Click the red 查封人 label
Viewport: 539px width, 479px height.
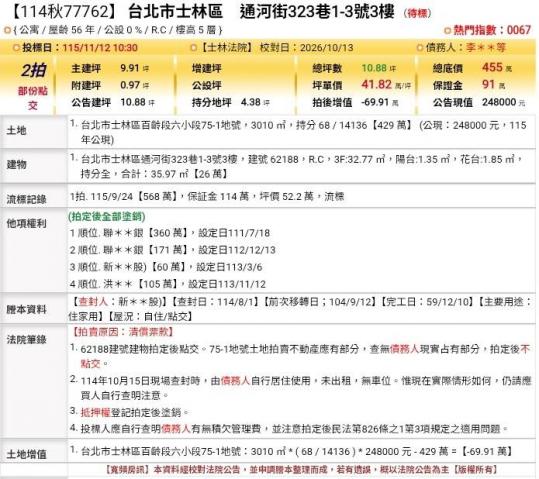pos(93,302)
